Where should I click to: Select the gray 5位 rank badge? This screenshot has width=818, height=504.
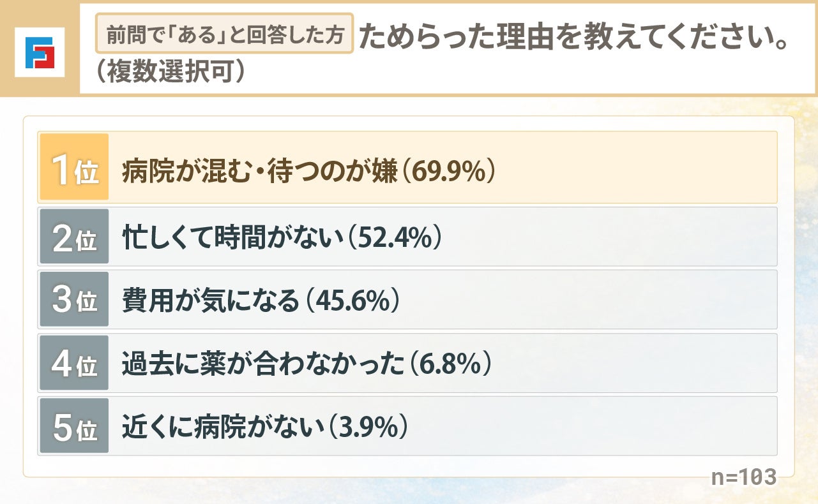pyautogui.click(x=74, y=426)
